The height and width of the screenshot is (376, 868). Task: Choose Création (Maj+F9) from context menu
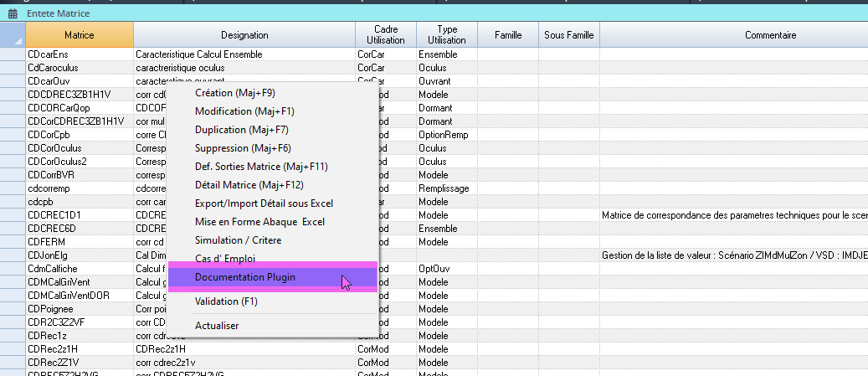(235, 93)
